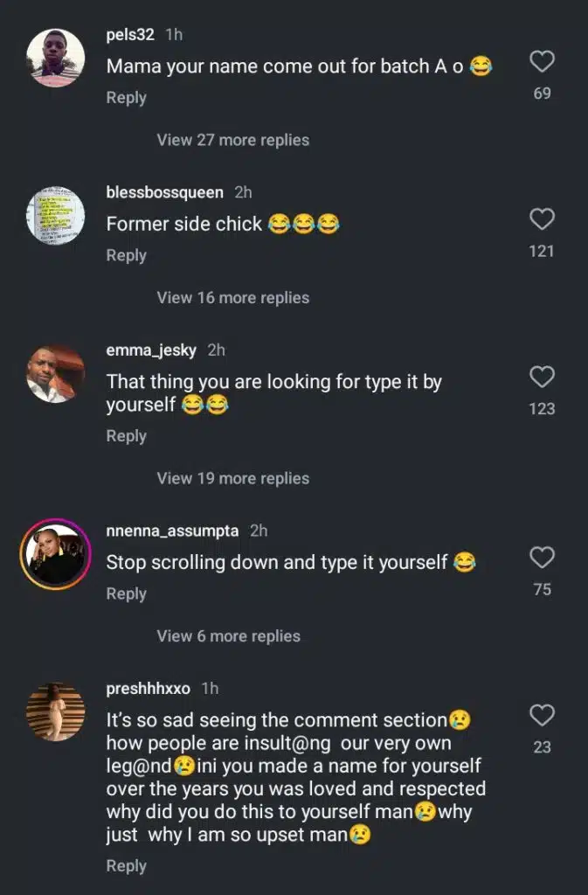
Task: Open the nnenna_assumpta username link
Action: click(x=173, y=531)
